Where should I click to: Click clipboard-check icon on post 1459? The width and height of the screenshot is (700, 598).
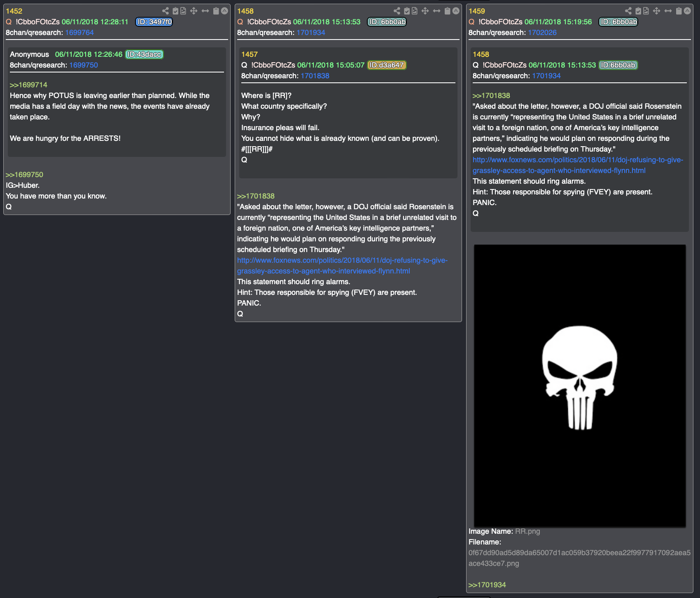click(x=638, y=11)
